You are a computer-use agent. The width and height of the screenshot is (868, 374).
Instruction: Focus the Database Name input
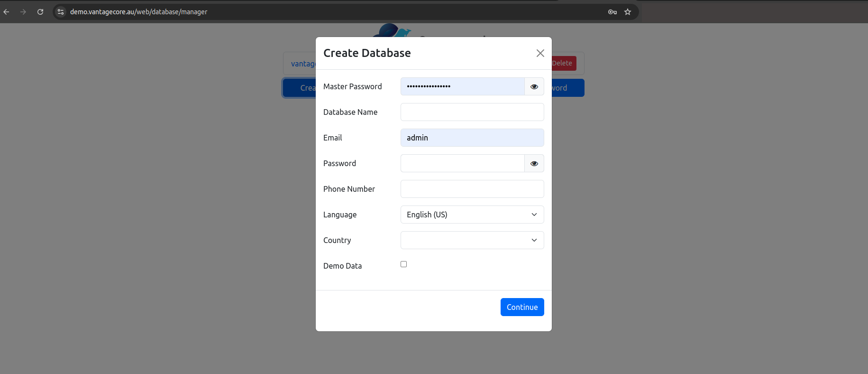click(x=472, y=112)
